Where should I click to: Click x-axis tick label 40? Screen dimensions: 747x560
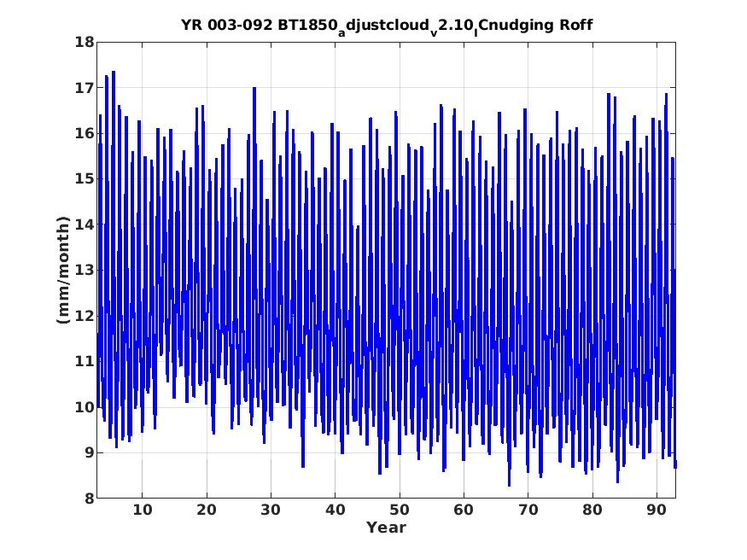(x=335, y=510)
